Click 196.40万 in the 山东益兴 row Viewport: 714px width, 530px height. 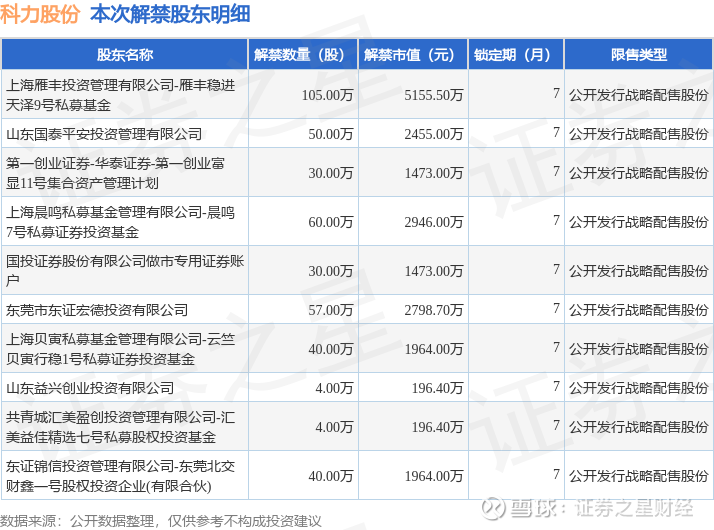pyautogui.click(x=437, y=388)
